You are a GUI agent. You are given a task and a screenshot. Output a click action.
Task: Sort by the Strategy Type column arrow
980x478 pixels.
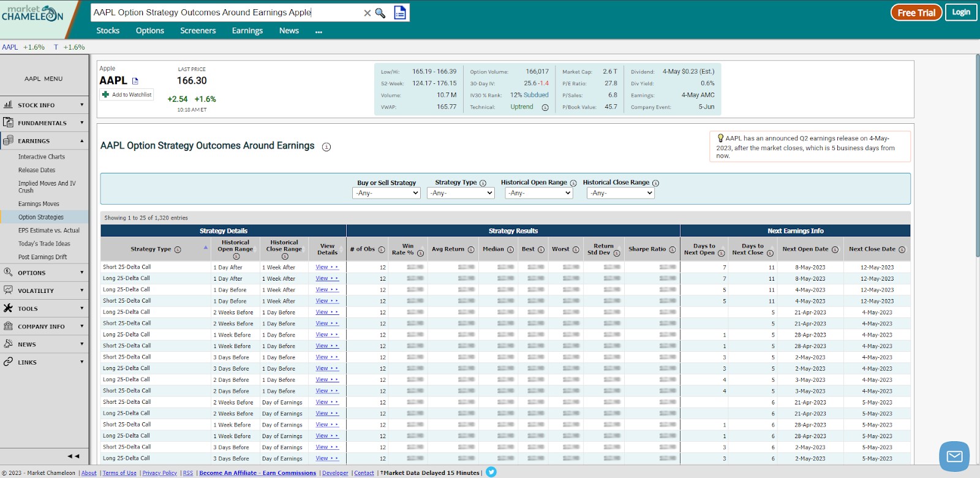206,248
